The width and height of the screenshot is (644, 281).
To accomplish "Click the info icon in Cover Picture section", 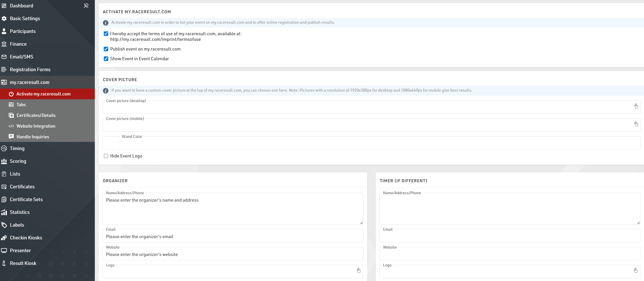I will [x=106, y=91].
